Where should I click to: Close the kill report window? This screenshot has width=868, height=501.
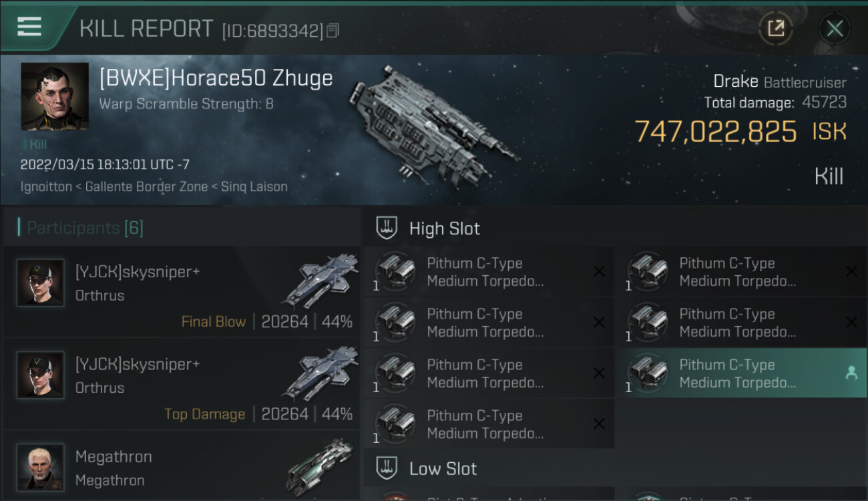(x=834, y=28)
